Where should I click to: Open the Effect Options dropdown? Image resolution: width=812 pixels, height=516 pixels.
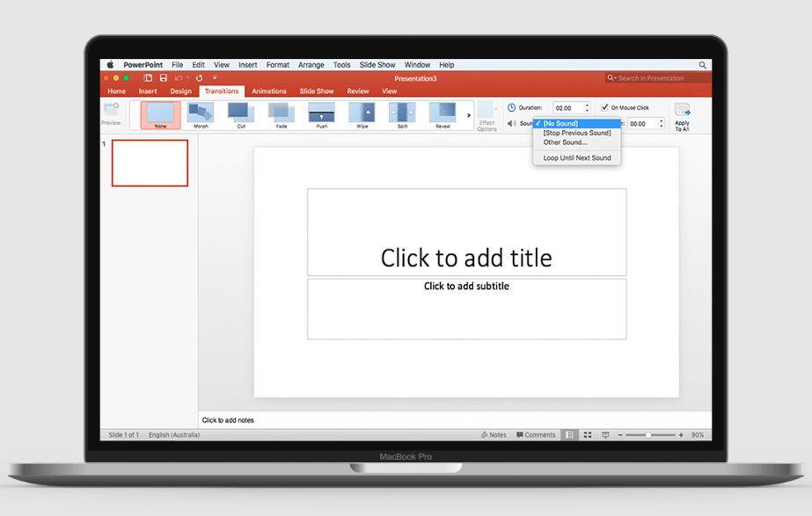(486, 116)
